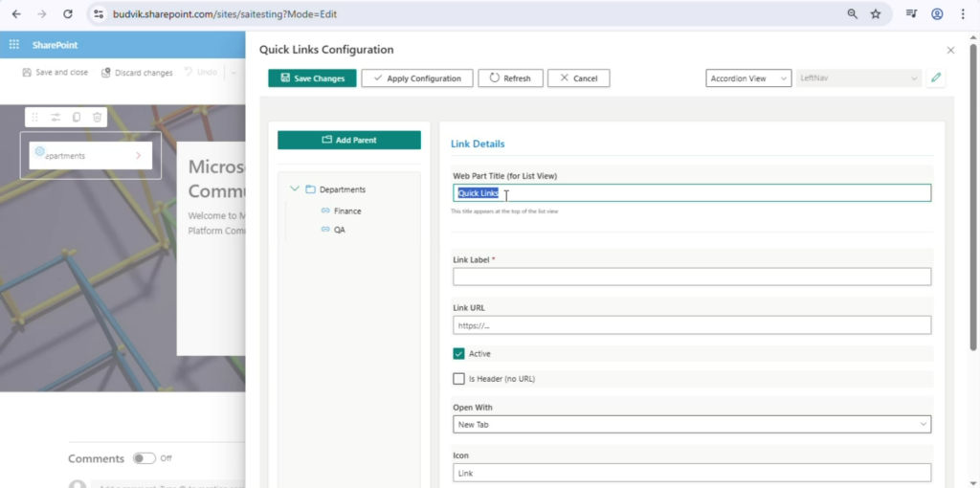Select the Finance link in the tree

tap(347, 211)
